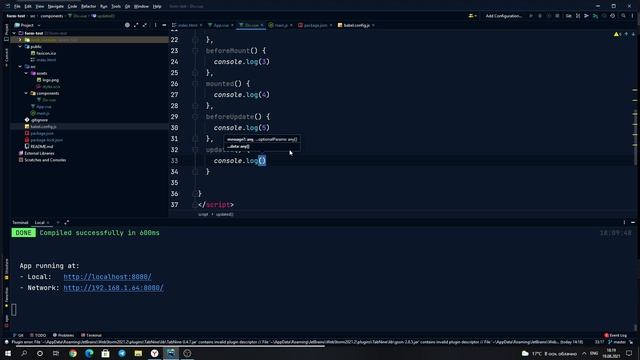Open the Event Log button

click(x=616, y=336)
